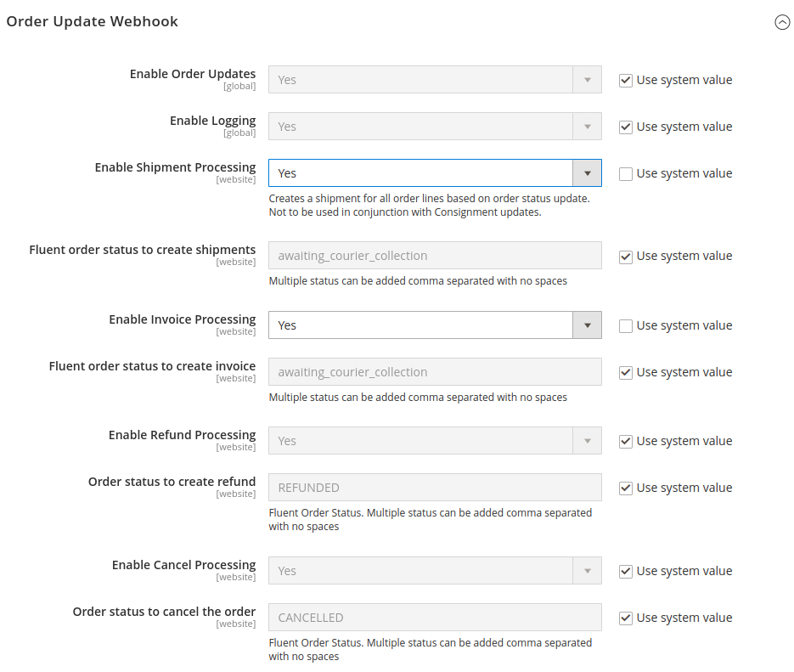The height and width of the screenshot is (672, 794).
Task: Toggle system value for shipment order status
Action: 626,257
